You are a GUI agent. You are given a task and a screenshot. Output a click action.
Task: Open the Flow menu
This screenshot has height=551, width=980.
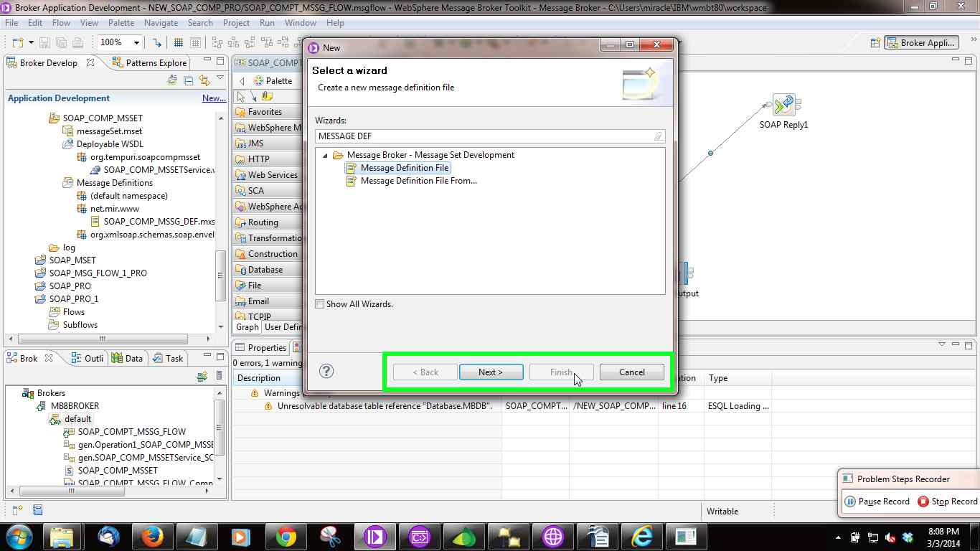[x=62, y=23]
